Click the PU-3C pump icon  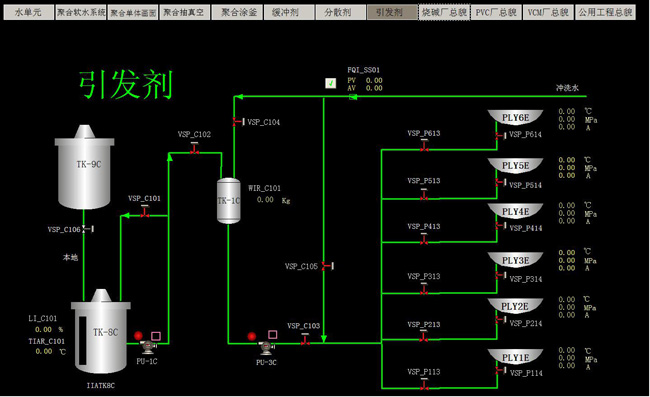tap(266, 347)
